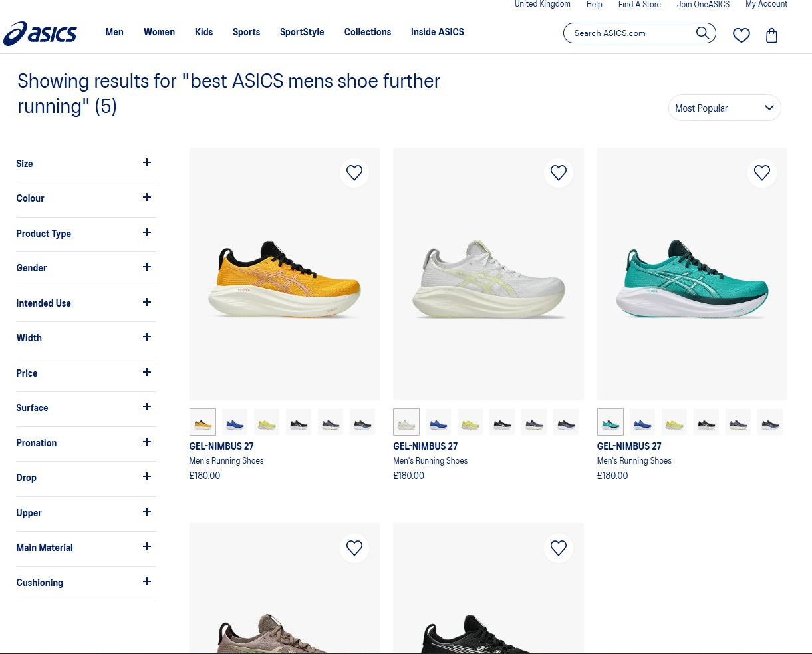Viewport: 812px width, 654px height.
Task: Click the ASICS logo
Action: pos(41,33)
